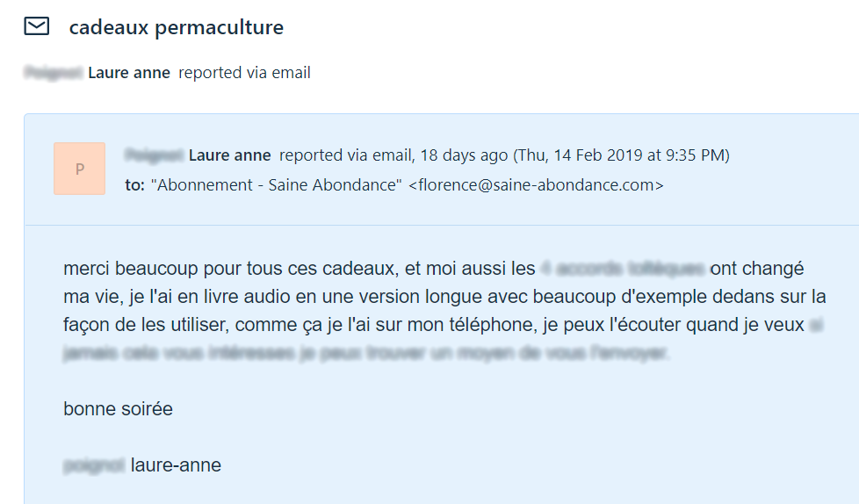Open requester "Laure anne" below the title
The height and width of the screenshot is (504, 859).
(x=129, y=73)
